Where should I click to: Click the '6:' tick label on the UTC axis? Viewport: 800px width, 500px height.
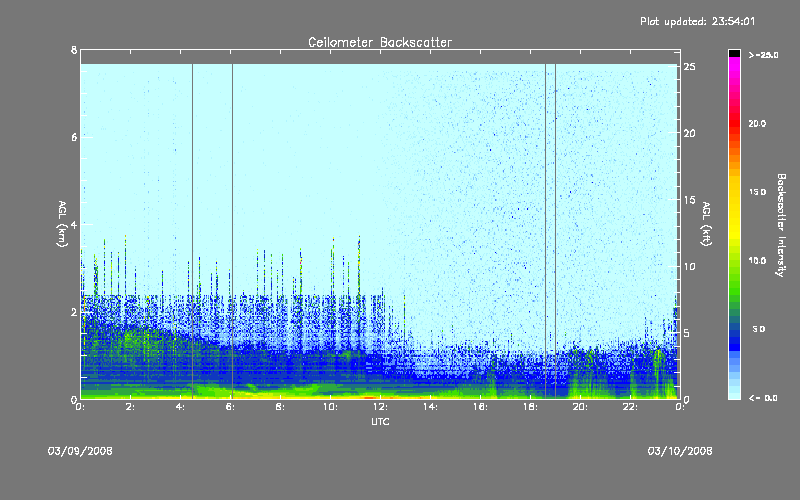pyautogui.click(x=231, y=407)
